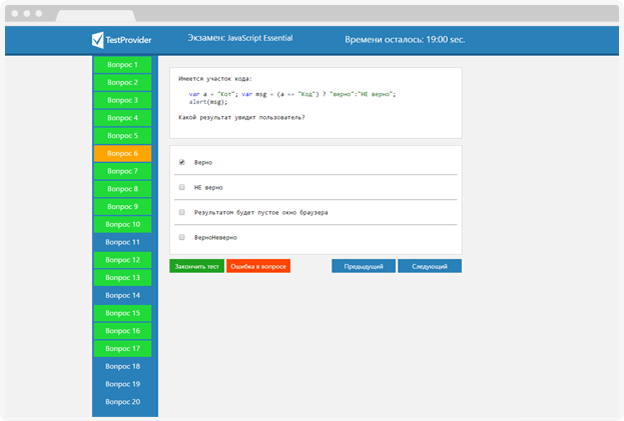Click the code snippet in question area
The height and width of the screenshot is (421, 624).
292,98
